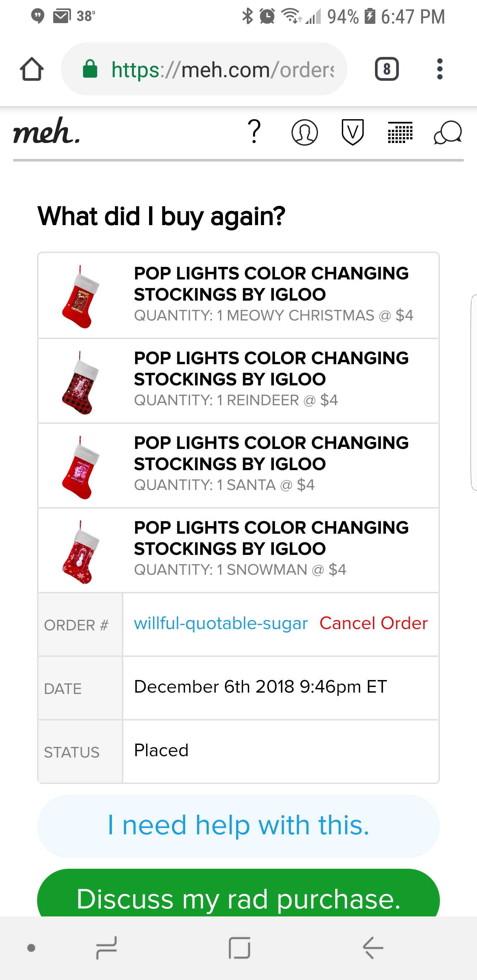Screen dimensions: 477x980
Task: Tap the browser home icon
Action: [32, 69]
